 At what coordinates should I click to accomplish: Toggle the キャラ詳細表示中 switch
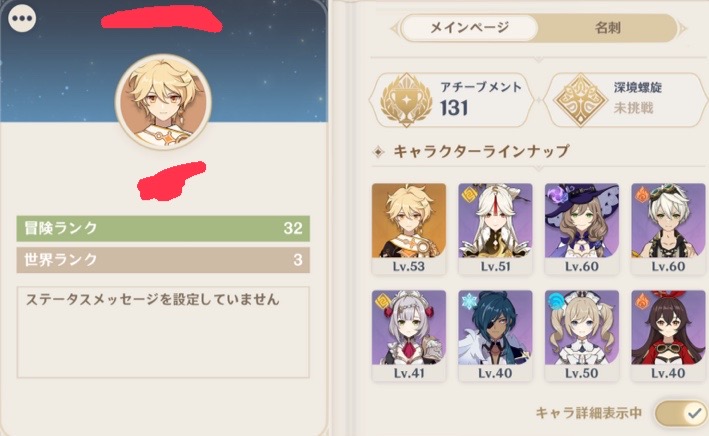click(x=681, y=412)
